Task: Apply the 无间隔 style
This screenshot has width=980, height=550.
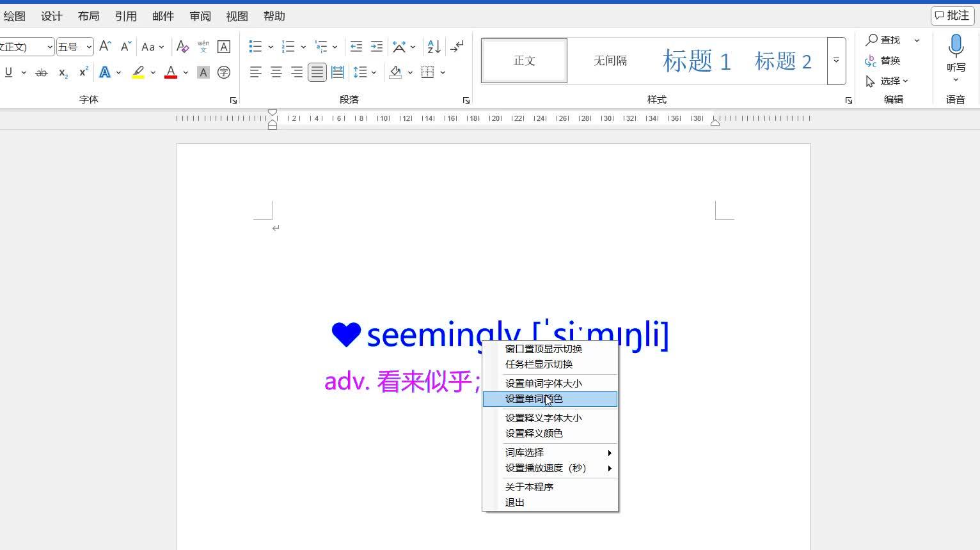Action: (x=610, y=61)
